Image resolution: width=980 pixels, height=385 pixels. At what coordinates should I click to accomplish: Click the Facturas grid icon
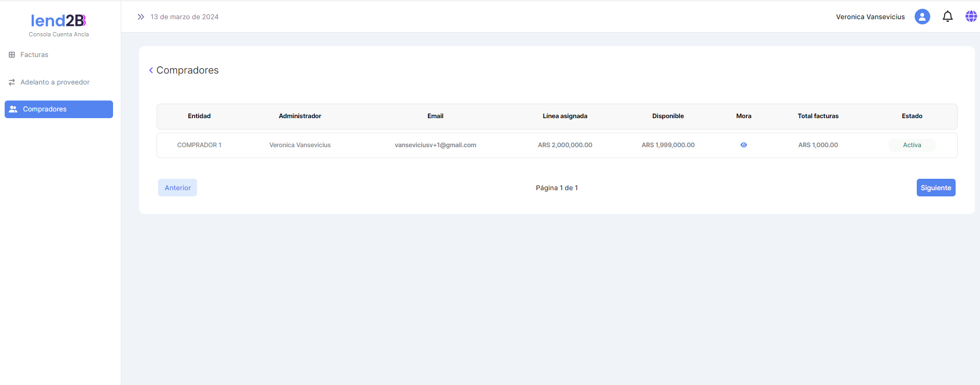pyautogui.click(x=12, y=55)
